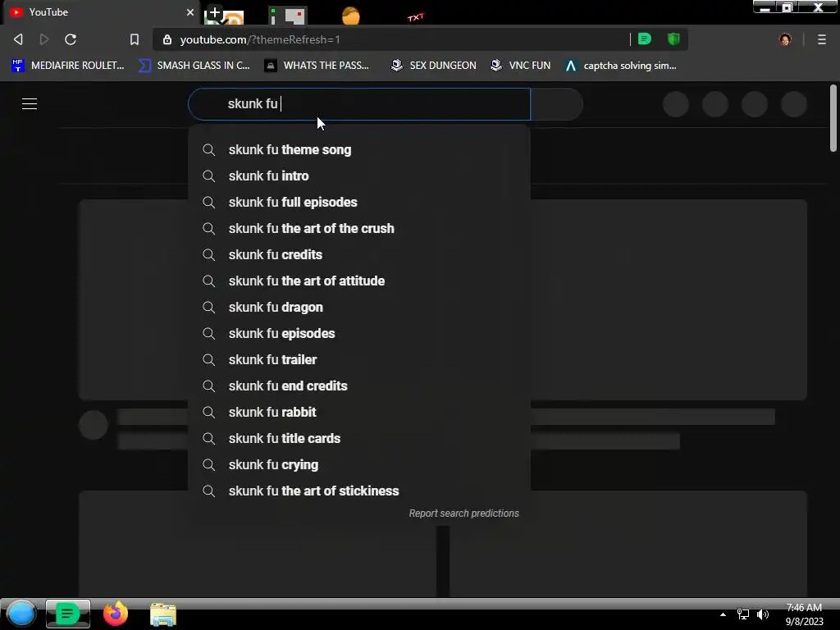Pick the skunk fu trailer suggestion
Image resolution: width=840 pixels, height=630 pixels.
coord(359,360)
